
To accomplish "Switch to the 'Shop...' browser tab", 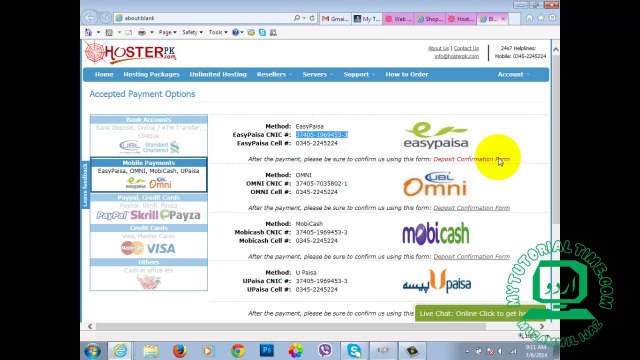I will click(429, 19).
